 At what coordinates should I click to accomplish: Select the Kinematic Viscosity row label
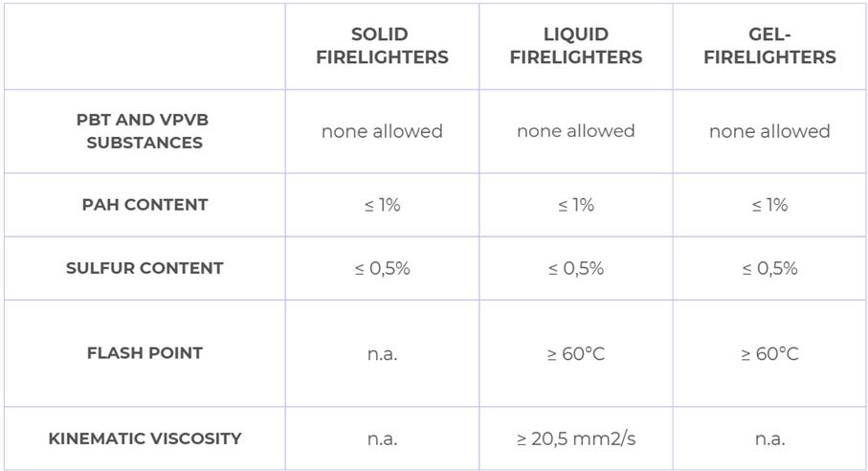coord(145,438)
